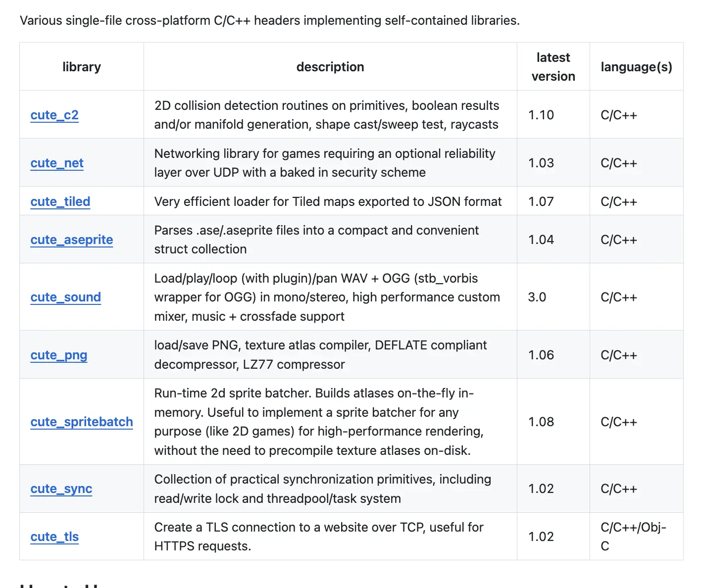Click the synchronization primitives description
The height and width of the screenshot is (588, 702).
(323, 489)
